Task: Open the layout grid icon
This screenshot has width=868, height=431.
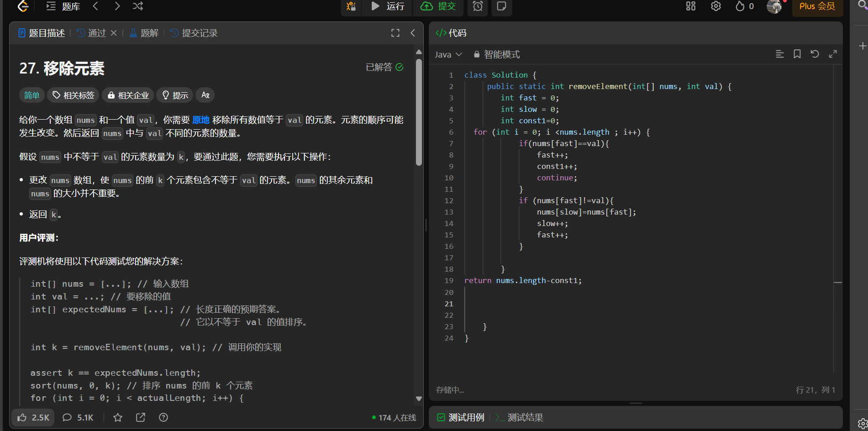Action: 691,6
